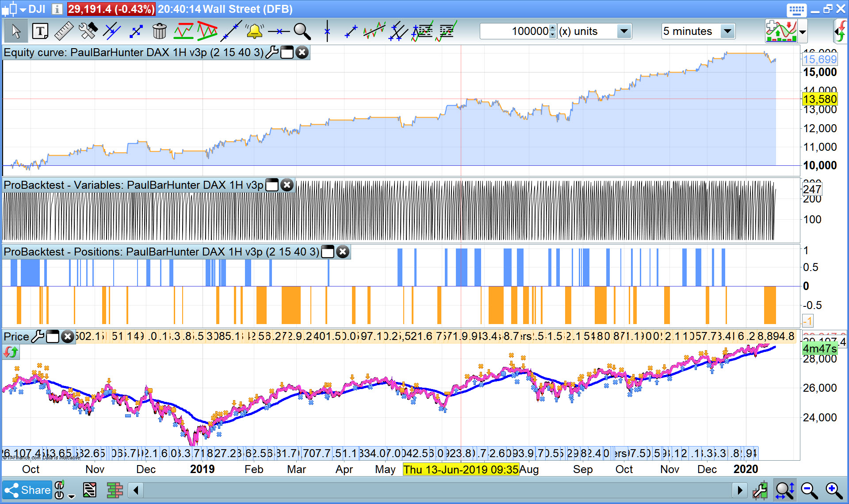Click the zoom in magnifier at bottom right
The height and width of the screenshot is (504, 849).
[834, 490]
